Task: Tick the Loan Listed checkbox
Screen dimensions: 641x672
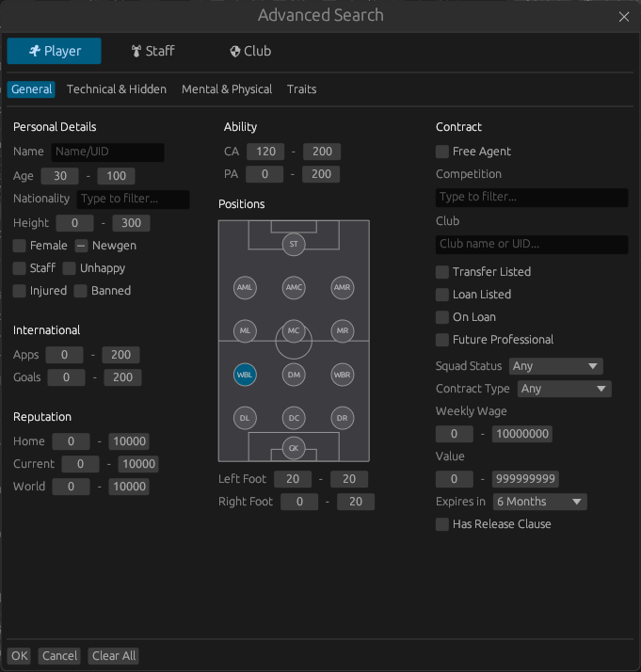Action: click(x=442, y=295)
